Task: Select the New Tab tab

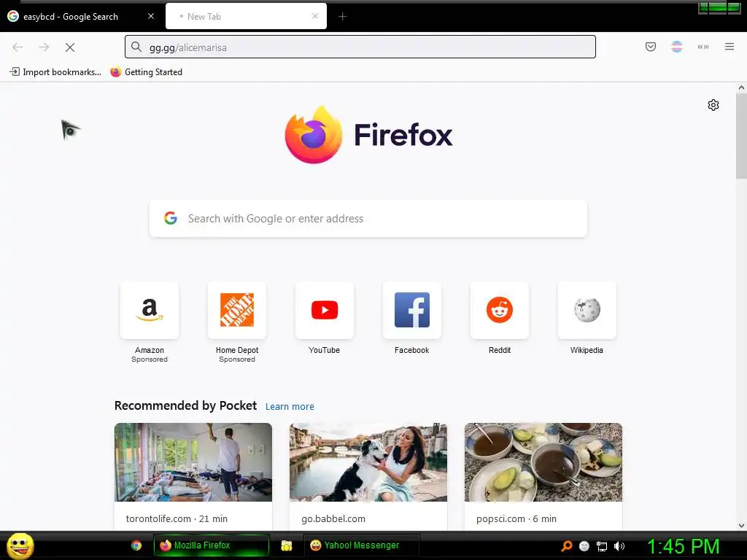Action: 246,17
